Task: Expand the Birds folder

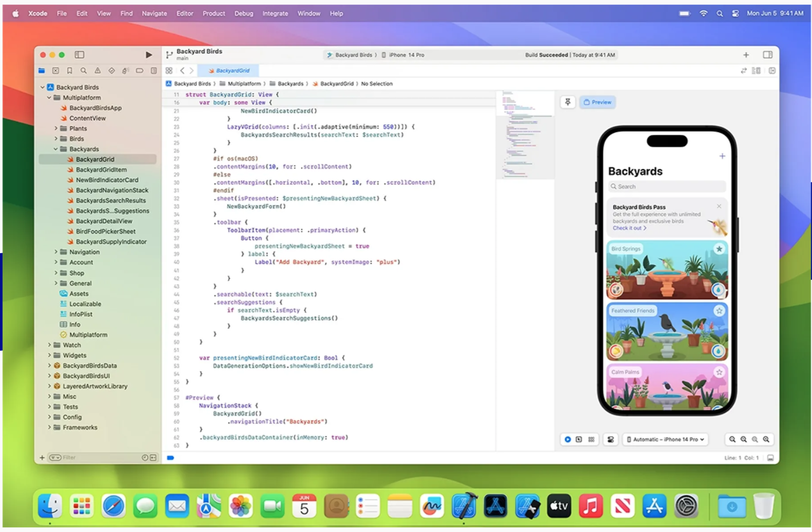Action: point(56,139)
